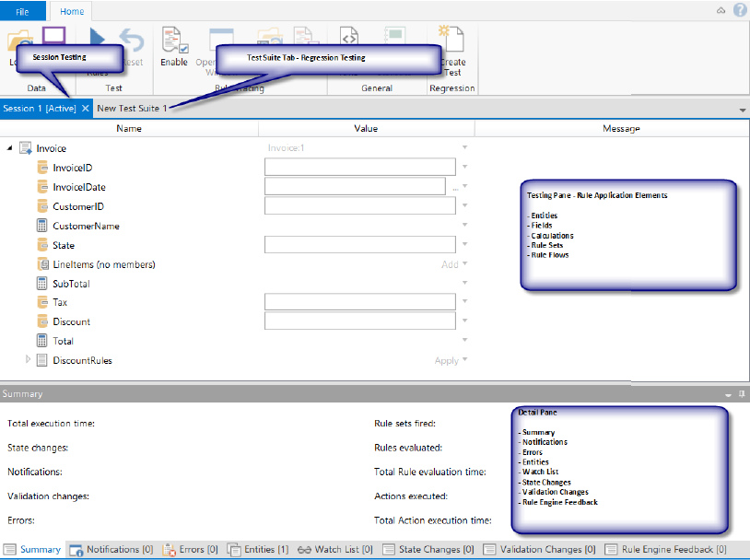Click the InvoiceID value input field
Viewport: 750px width, 560px height.
359,168
